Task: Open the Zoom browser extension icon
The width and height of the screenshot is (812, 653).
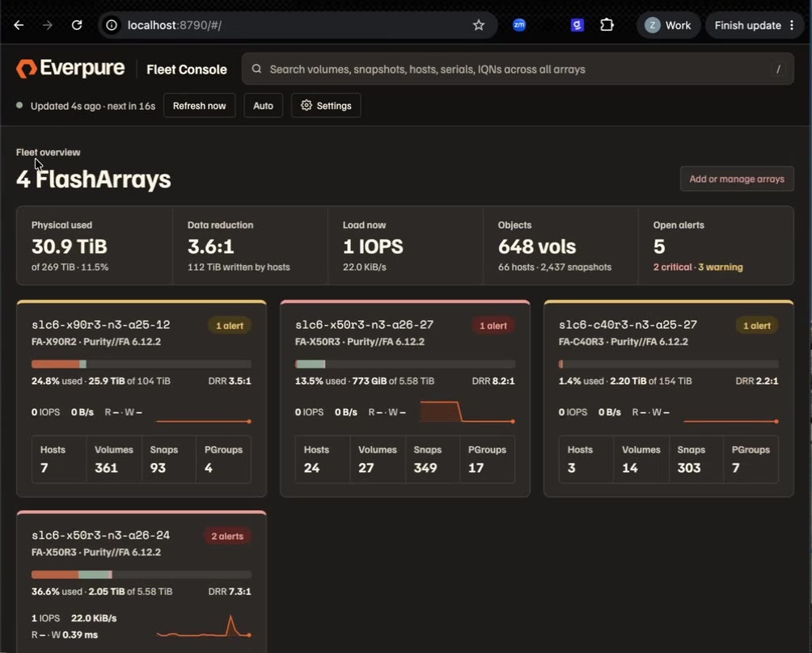Action: 519,25
